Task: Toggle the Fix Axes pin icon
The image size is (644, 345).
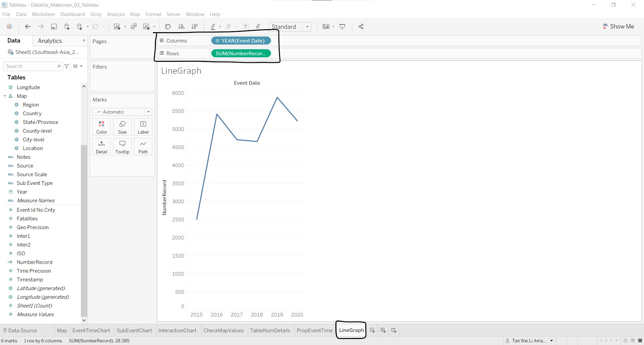Action: (258, 27)
